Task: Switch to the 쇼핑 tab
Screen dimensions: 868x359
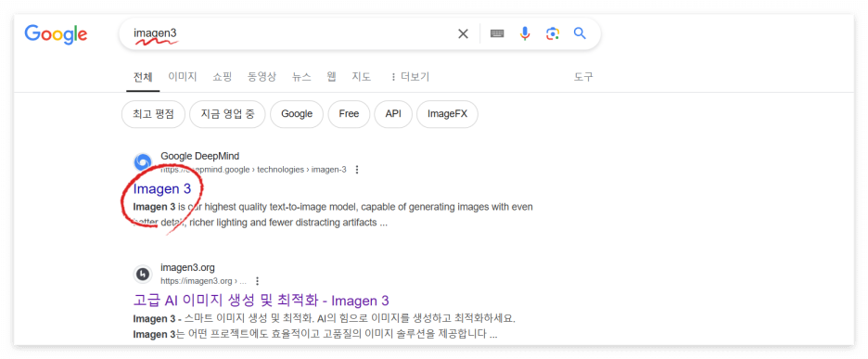Action: click(222, 77)
